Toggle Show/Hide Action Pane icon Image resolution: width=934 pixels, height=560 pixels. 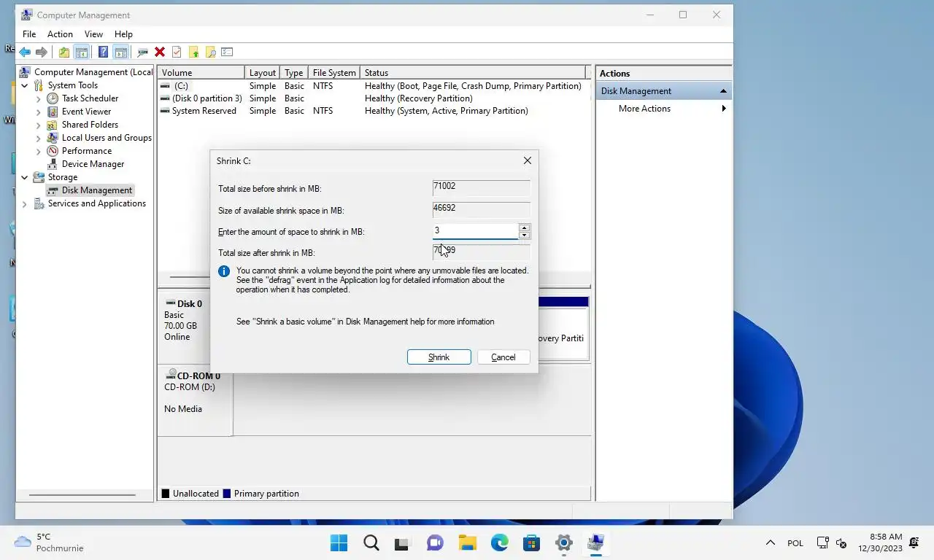pos(120,52)
